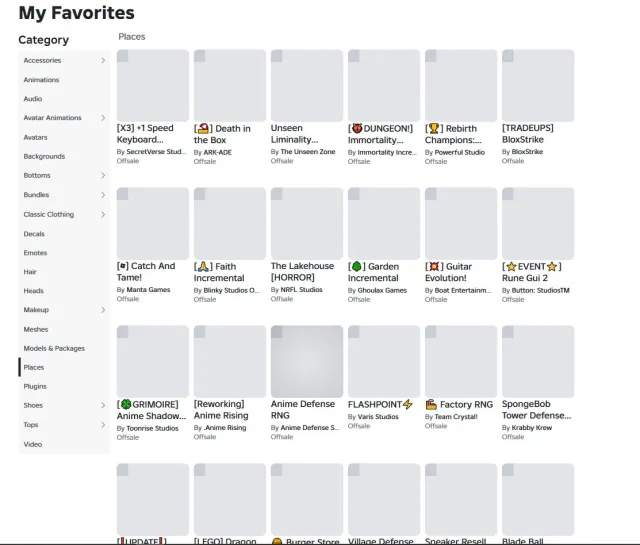Open the Plugins category
The image size is (640, 545).
[64, 386]
